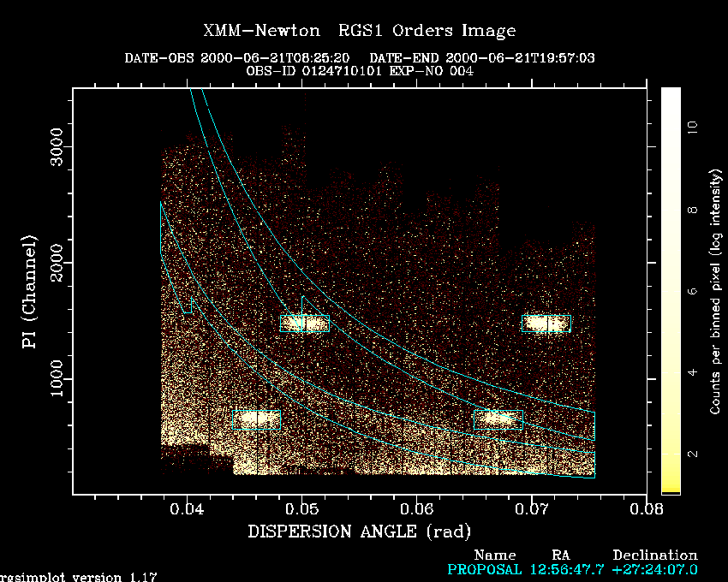Click the x-axis tick label 0.08

click(x=647, y=509)
